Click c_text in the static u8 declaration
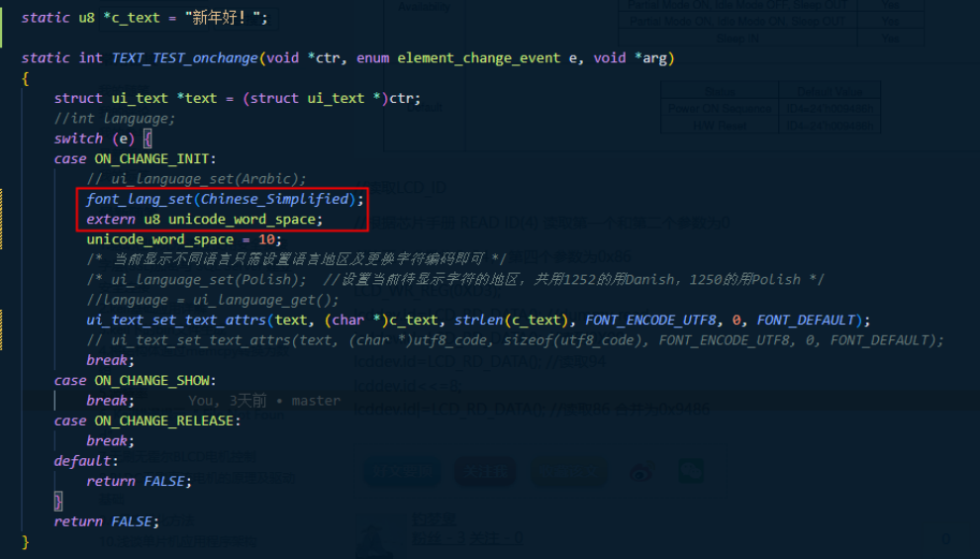Image resolution: width=980 pixels, height=560 pixels. point(136,18)
